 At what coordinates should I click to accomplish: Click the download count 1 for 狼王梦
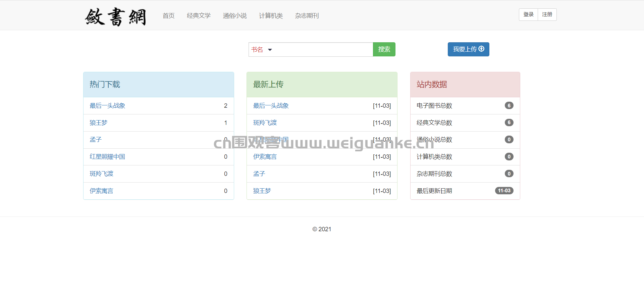click(226, 123)
